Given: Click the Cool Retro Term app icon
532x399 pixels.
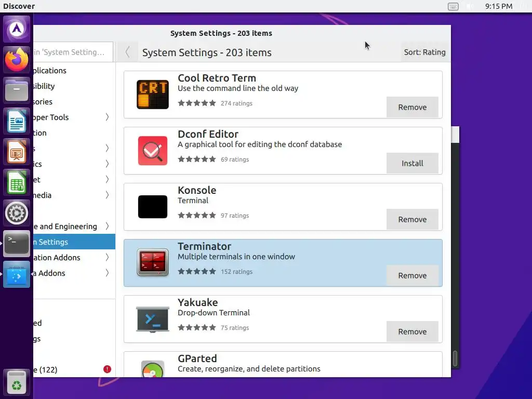Looking at the screenshot, I should [x=153, y=95].
